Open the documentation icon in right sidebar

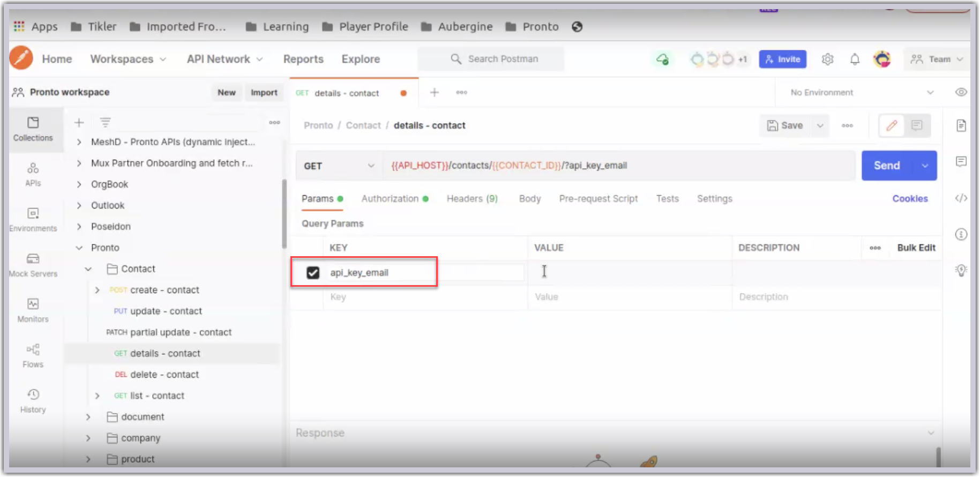tap(961, 125)
